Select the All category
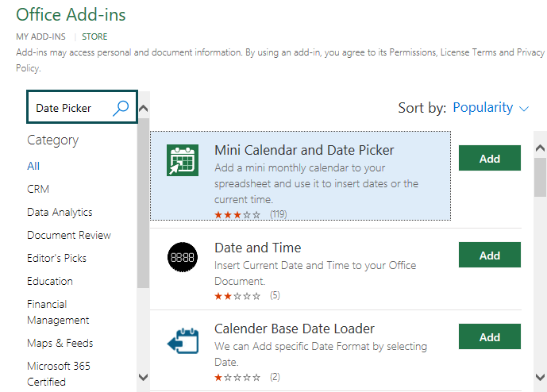 [33, 166]
